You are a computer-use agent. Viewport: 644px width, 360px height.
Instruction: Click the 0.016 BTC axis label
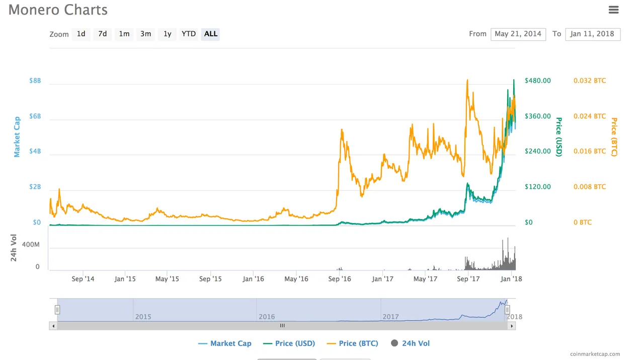click(x=590, y=151)
